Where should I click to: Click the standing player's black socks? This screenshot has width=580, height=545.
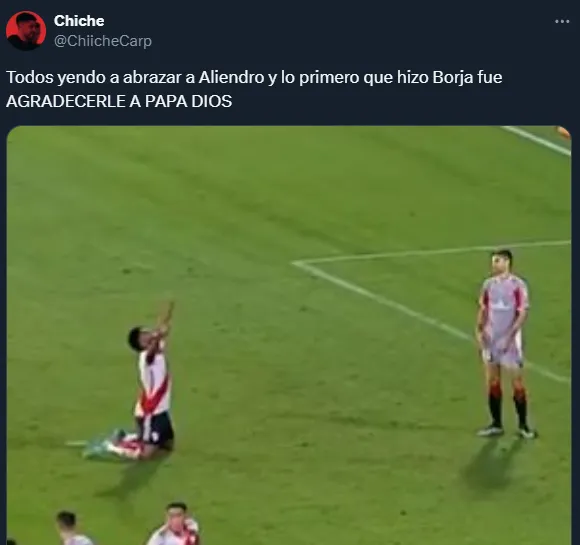[508, 409]
